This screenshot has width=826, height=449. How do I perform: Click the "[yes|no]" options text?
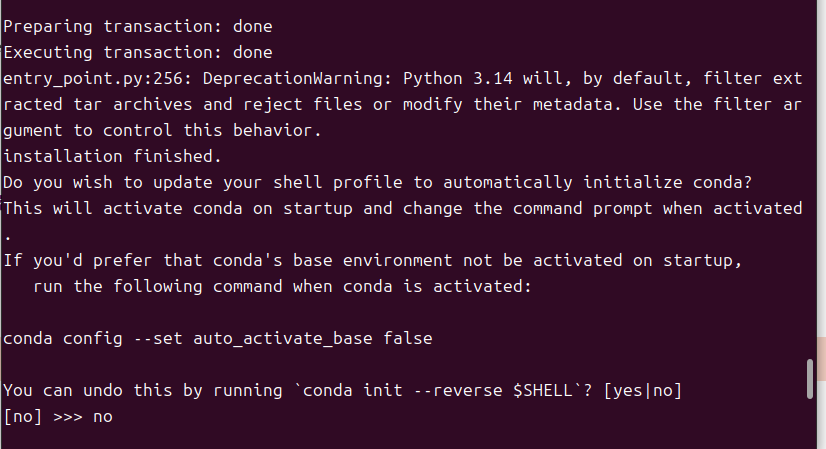[642, 391]
